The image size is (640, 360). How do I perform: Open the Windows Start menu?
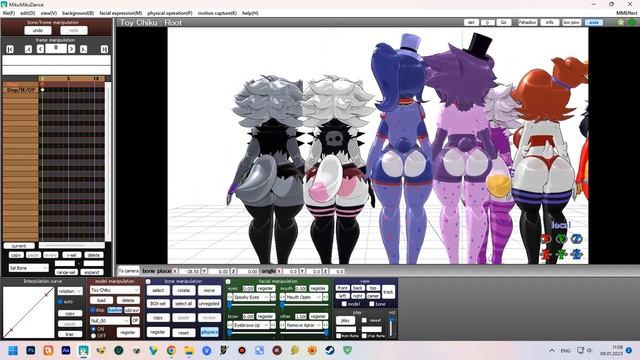point(13,350)
